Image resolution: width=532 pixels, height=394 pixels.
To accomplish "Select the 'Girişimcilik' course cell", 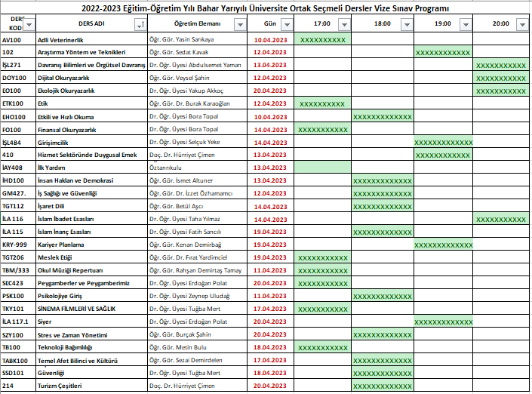I will click(x=91, y=143).
